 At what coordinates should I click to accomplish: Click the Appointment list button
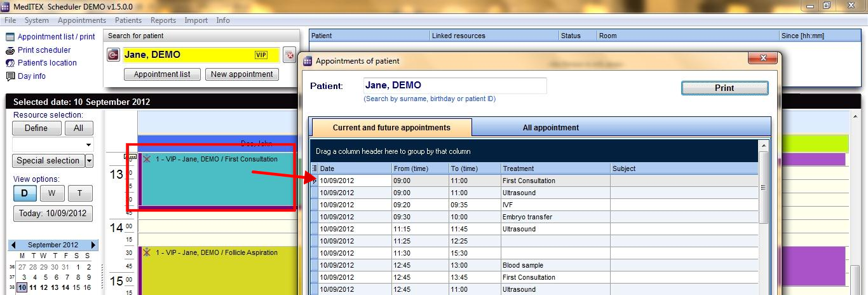[x=162, y=74]
